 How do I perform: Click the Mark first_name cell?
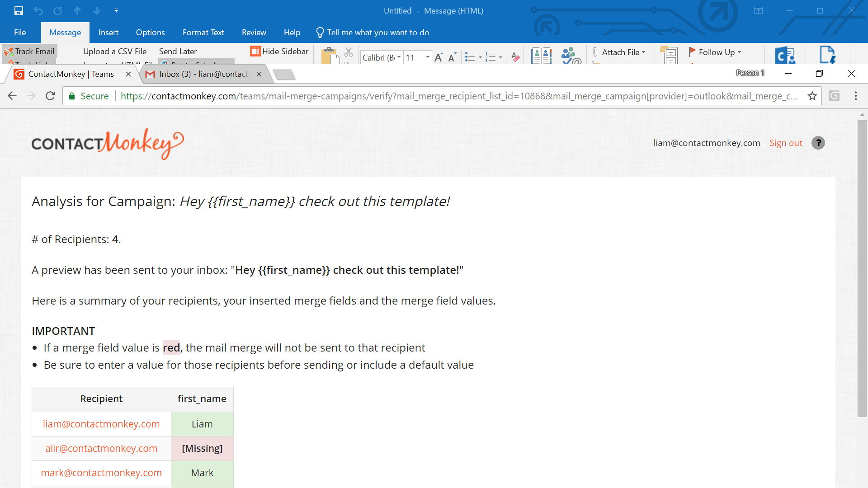click(202, 473)
